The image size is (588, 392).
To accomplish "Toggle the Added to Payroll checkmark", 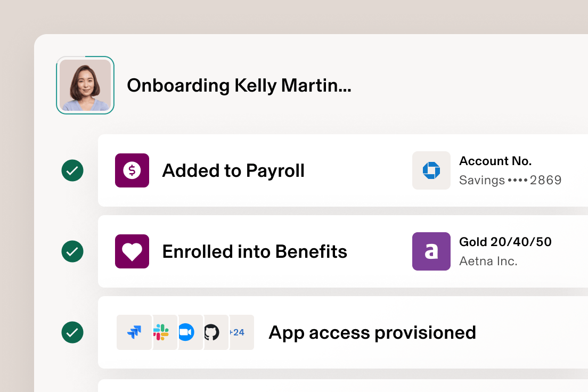I will pos(72,170).
